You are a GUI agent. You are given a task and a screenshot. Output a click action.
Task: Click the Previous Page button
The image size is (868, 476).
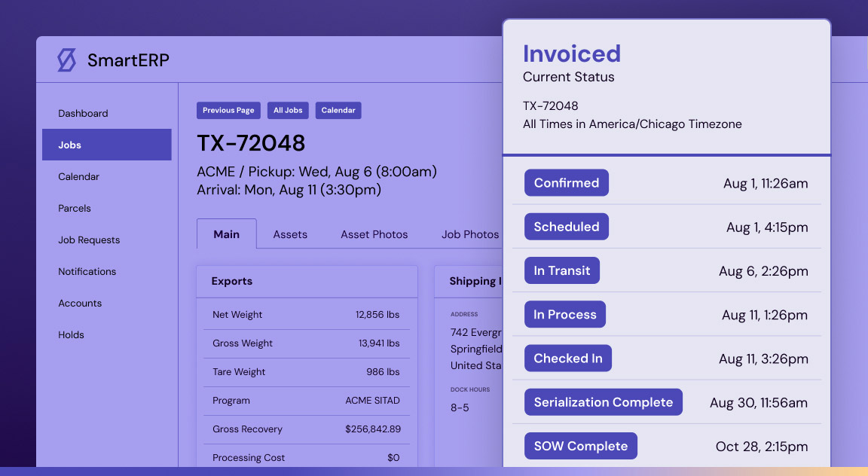point(228,110)
